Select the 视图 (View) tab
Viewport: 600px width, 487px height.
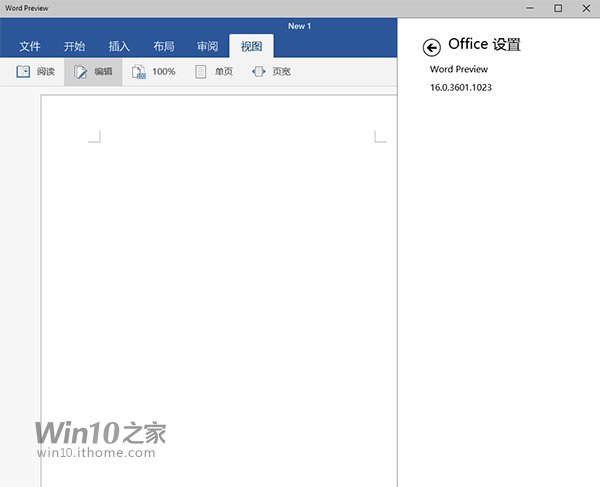click(251, 46)
